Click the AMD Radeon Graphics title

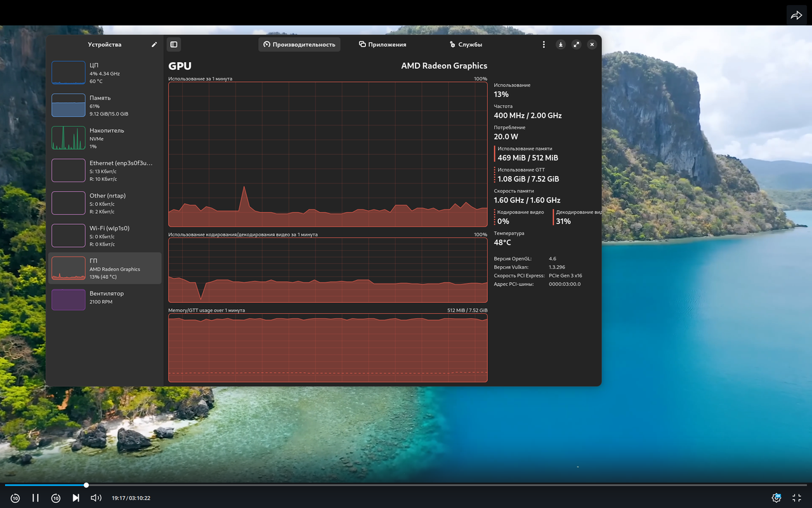click(x=444, y=66)
